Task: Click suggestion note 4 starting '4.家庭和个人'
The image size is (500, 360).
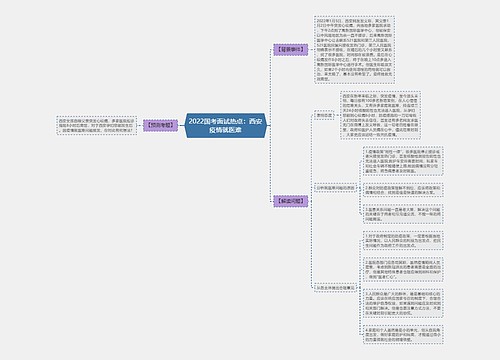Action: click(x=403, y=334)
